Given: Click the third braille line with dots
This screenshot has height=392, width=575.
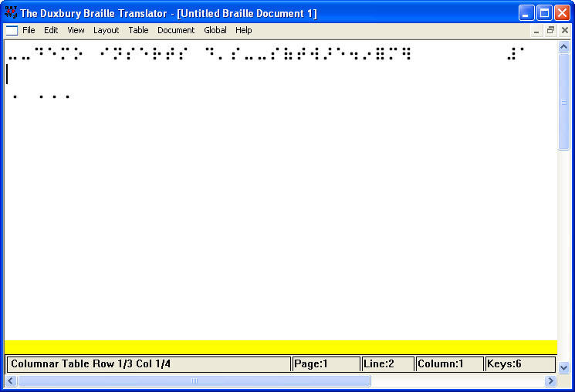Looking at the screenshot, I should click(41, 96).
